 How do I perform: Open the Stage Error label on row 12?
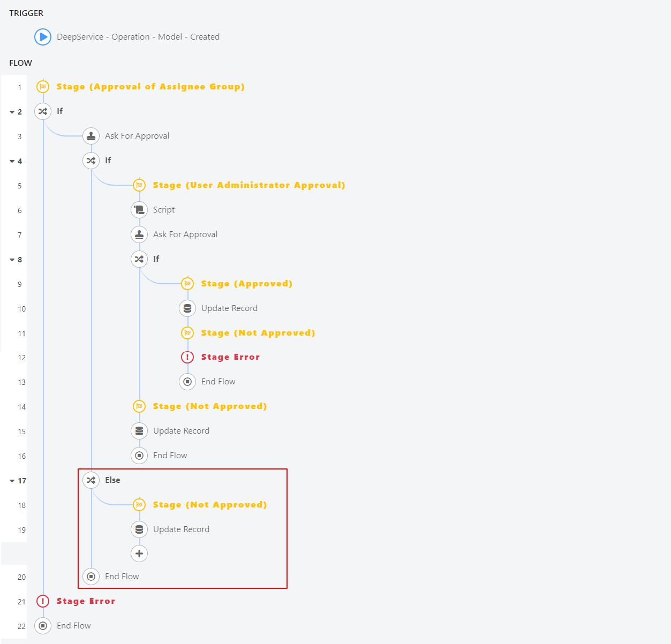[x=231, y=357]
